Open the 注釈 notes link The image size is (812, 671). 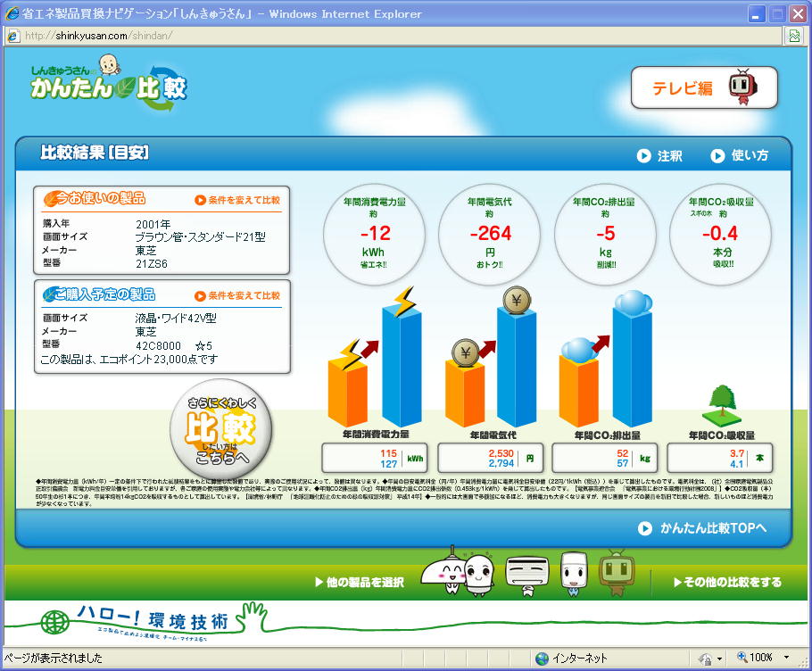point(659,156)
